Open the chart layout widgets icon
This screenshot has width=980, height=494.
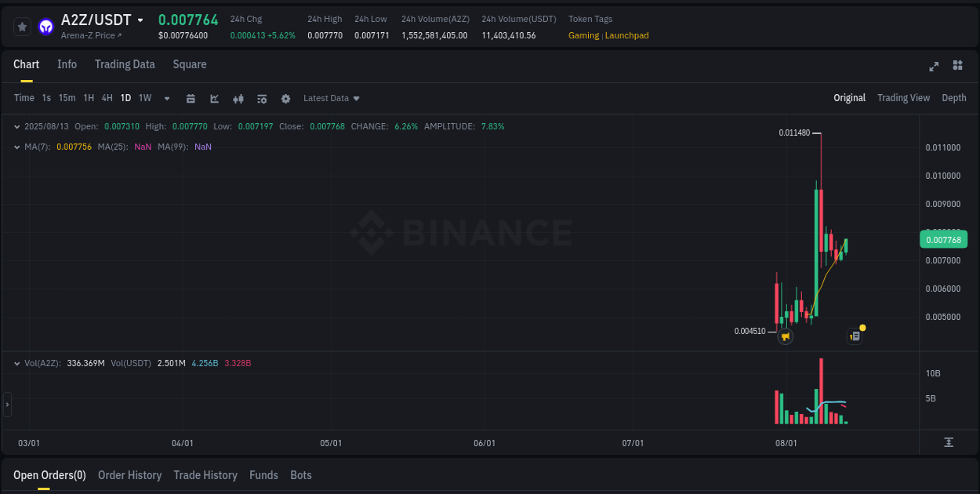click(957, 67)
